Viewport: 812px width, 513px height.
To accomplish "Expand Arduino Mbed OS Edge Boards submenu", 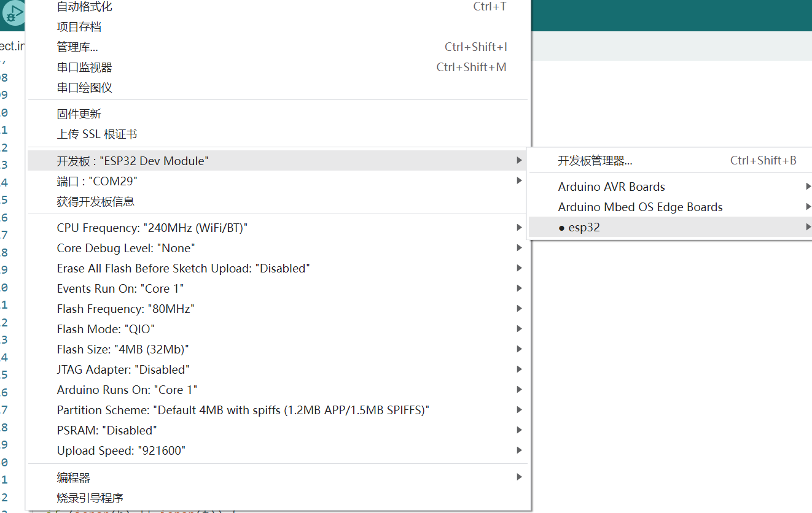I will tap(670, 207).
